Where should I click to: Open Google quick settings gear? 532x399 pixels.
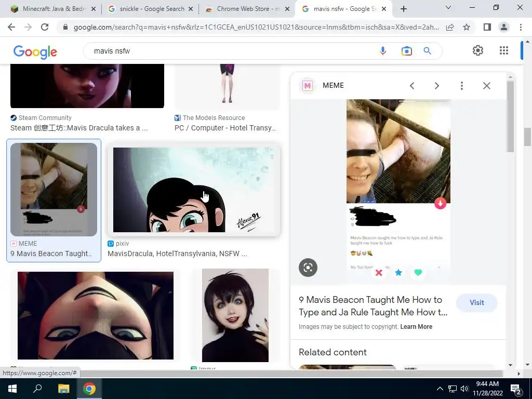478,50
